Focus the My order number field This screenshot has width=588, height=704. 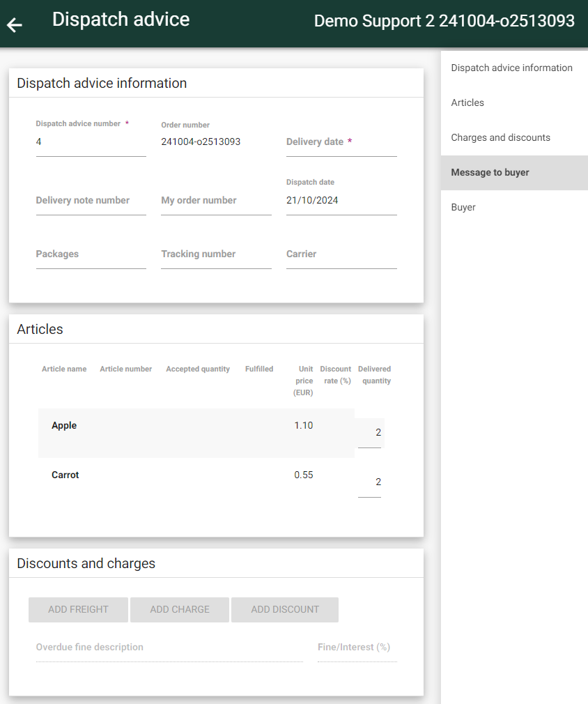pos(217,201)
